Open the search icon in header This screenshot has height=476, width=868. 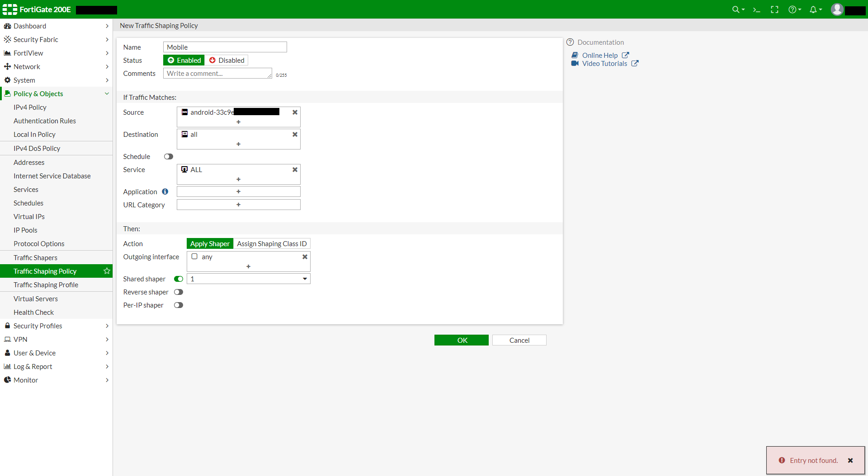point(738,9)
